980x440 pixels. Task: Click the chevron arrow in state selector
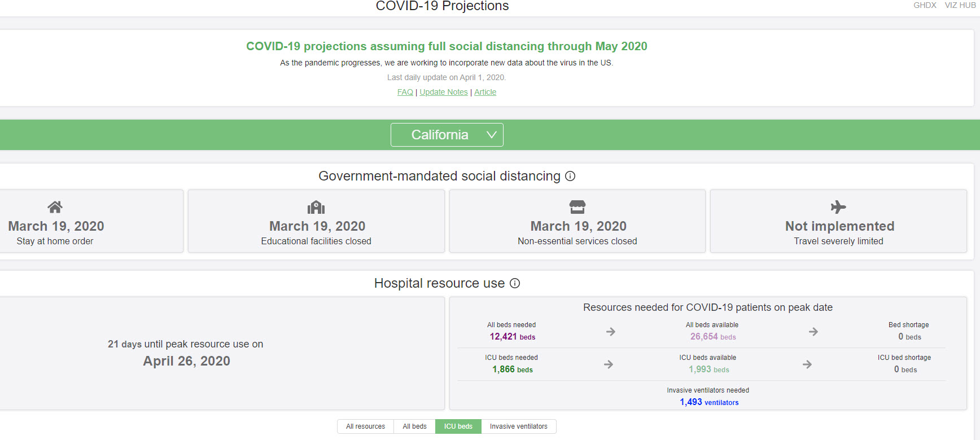tap(491, 135)
